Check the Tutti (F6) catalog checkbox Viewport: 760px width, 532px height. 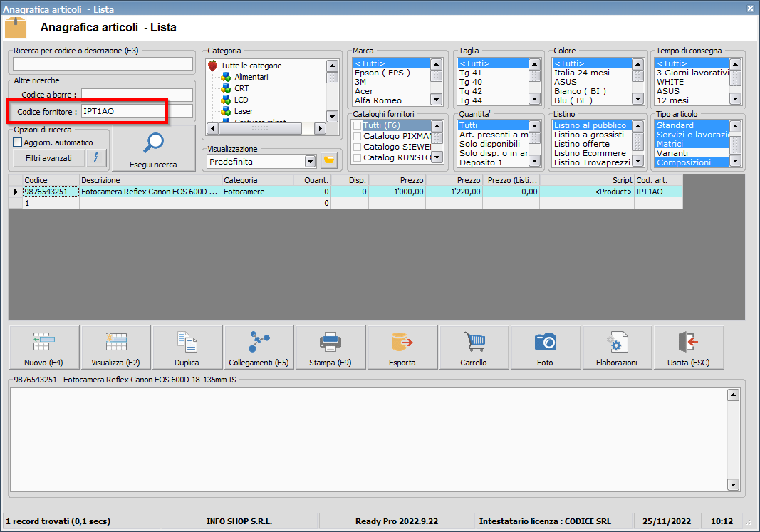click(358, 125)
